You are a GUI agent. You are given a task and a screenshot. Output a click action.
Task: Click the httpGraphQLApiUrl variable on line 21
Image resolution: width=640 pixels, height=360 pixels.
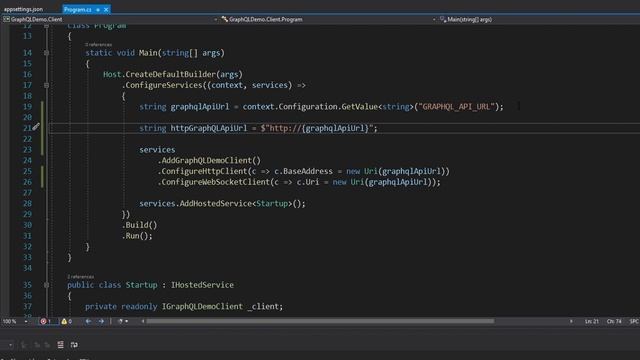pos(209,128)
